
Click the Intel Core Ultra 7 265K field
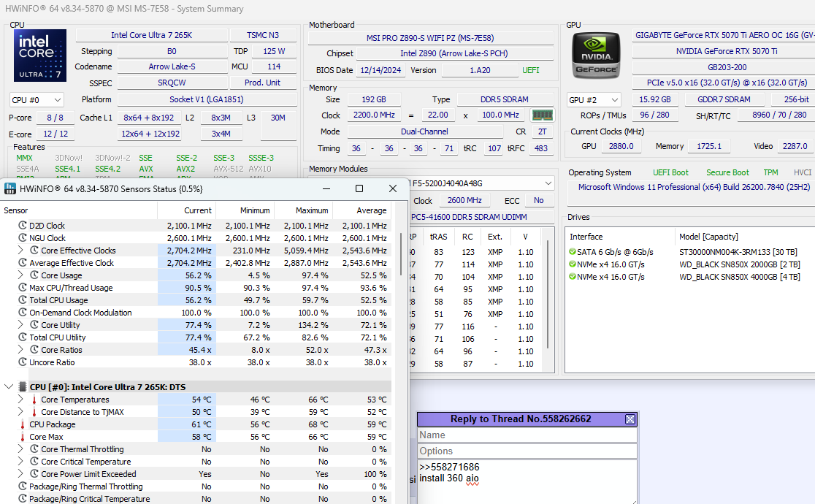pyautogui.click(x=151, y=35)
